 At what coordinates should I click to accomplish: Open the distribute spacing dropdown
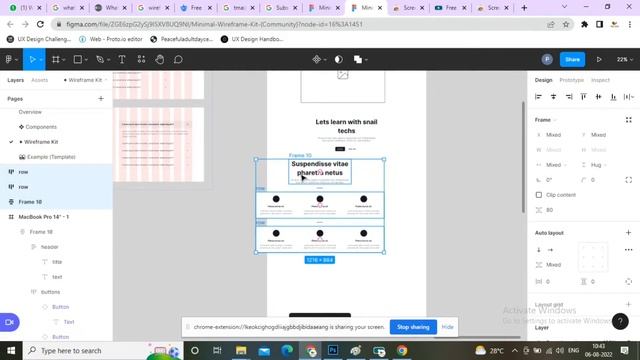tap(629, 97)
